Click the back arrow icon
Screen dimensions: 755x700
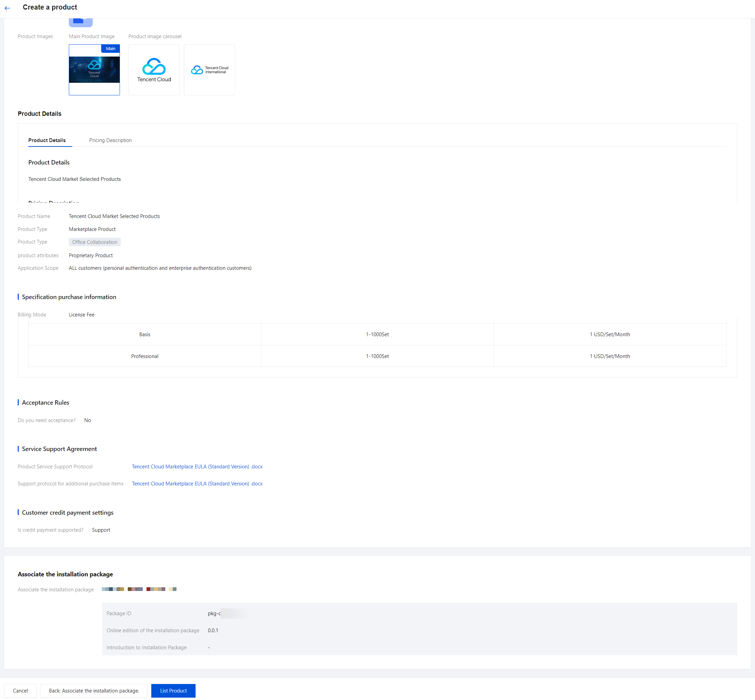click(x=7, y=7)
